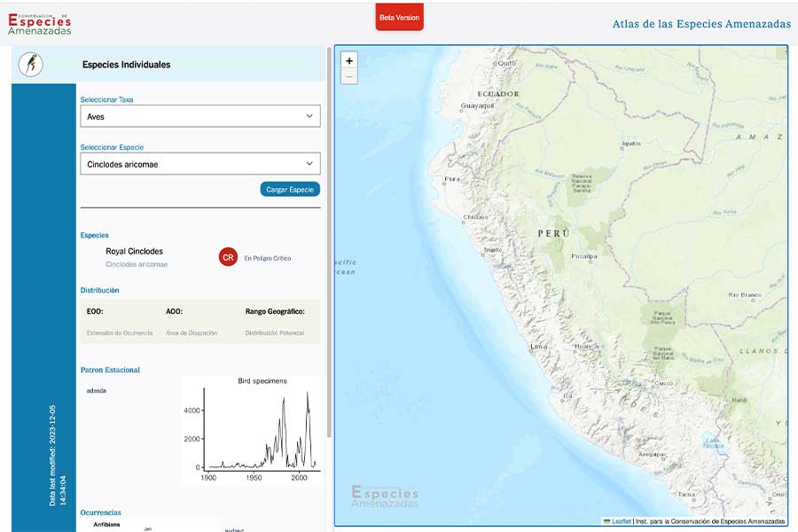Screen dimensions: 798x532
Task: Click the En Peligro Crítico label
Action: (267, 258)
